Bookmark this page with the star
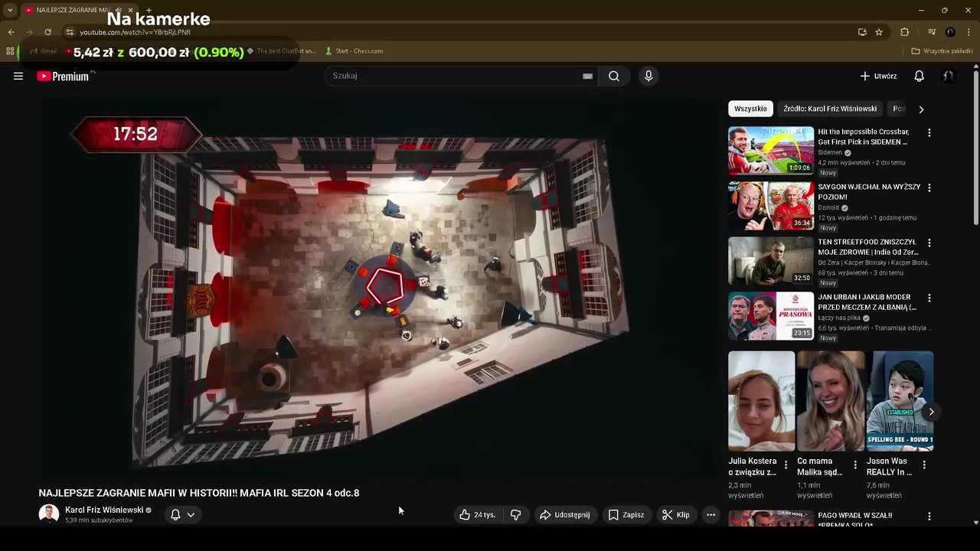Screen dimensions: 980x551 coord(879,32)
